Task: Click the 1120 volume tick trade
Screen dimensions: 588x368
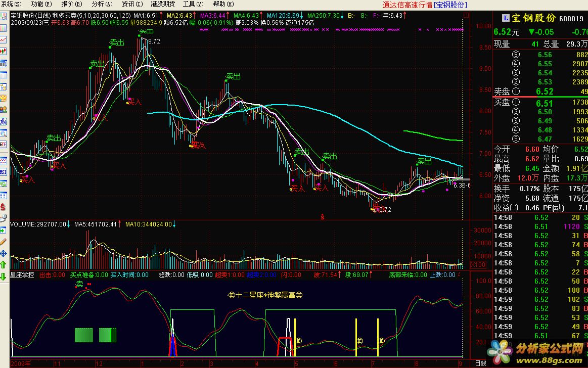Action: coord(571,226)
